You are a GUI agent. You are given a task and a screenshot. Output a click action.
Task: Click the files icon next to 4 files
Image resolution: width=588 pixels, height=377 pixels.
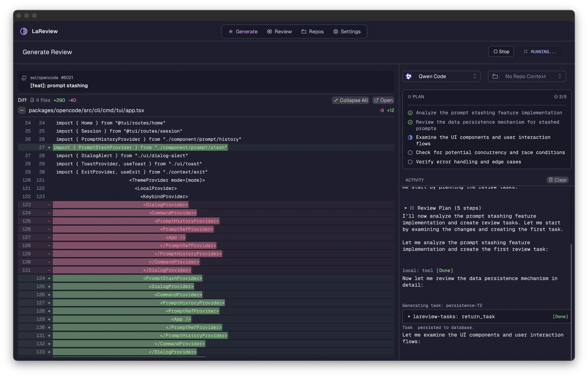(x=32, y=100)
